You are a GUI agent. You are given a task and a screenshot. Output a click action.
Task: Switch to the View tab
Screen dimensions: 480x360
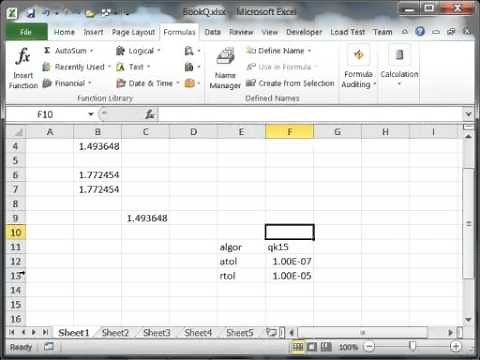click(269, 32)
